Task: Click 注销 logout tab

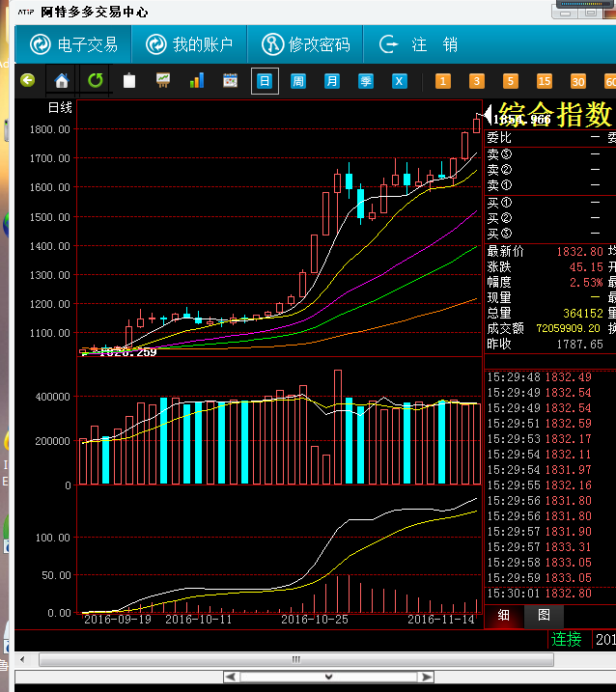Action: pyautogui.click(x=418, y=44)
